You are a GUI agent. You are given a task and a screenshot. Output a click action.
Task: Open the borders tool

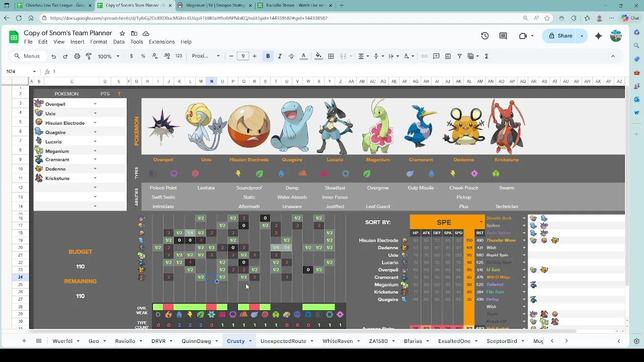coord(331,56)
